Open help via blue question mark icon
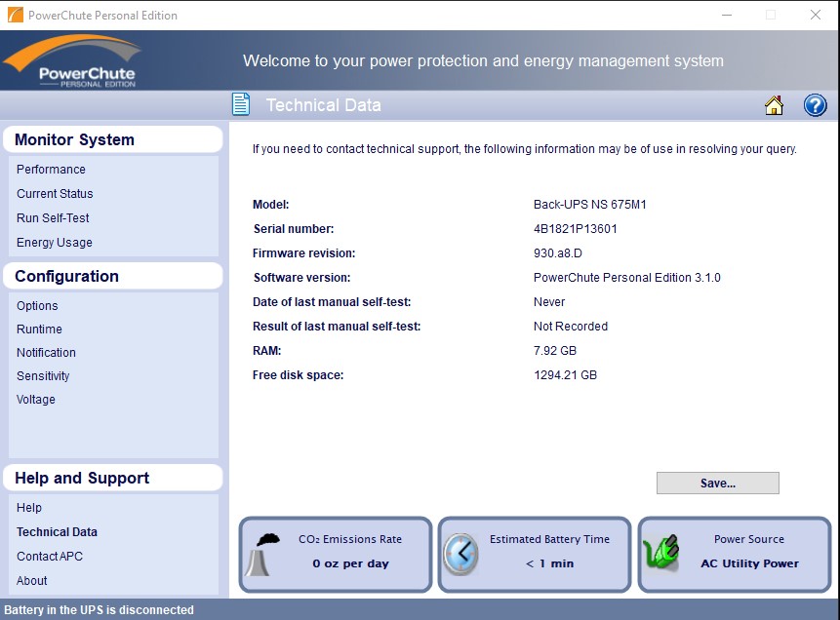Viewport: 840px width, 620px height. (815, 105)
